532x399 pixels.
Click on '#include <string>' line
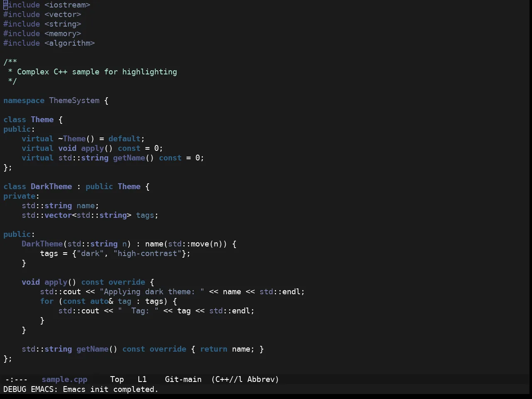(x=42, y=24)
